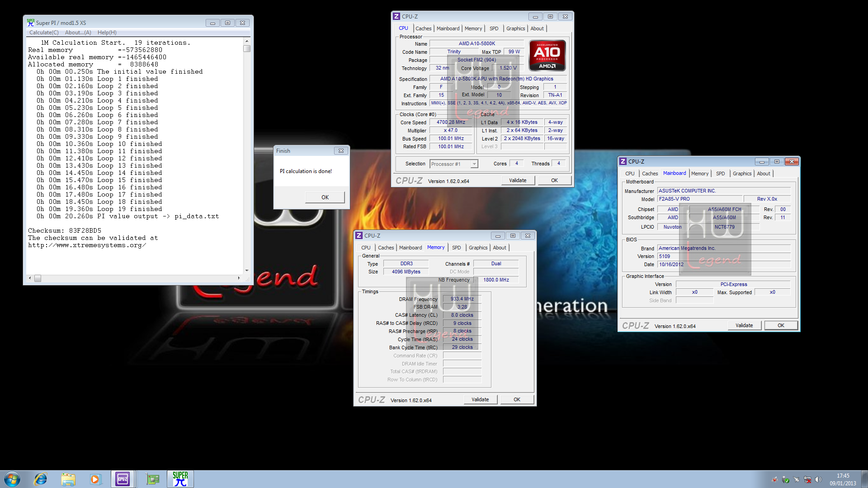The image size is (868, 488).
Task: Minimize the Super PI window
Action: click(212, 23)
